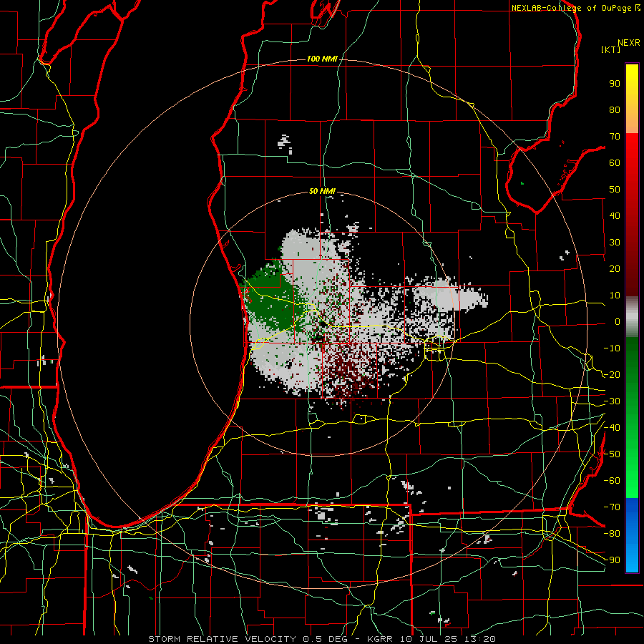Click the -70 scale label
The width and height of the screenshot is (644, 644).
[x=612, y=507]
